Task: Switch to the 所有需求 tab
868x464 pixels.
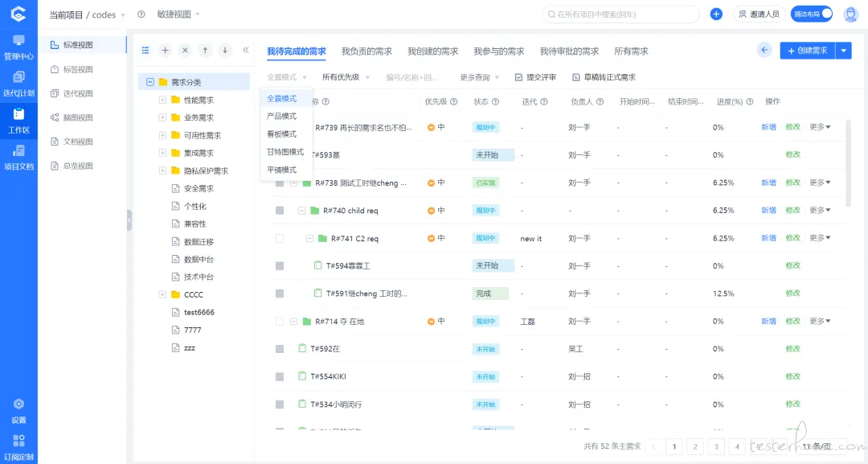Action: tap(631, 51)
